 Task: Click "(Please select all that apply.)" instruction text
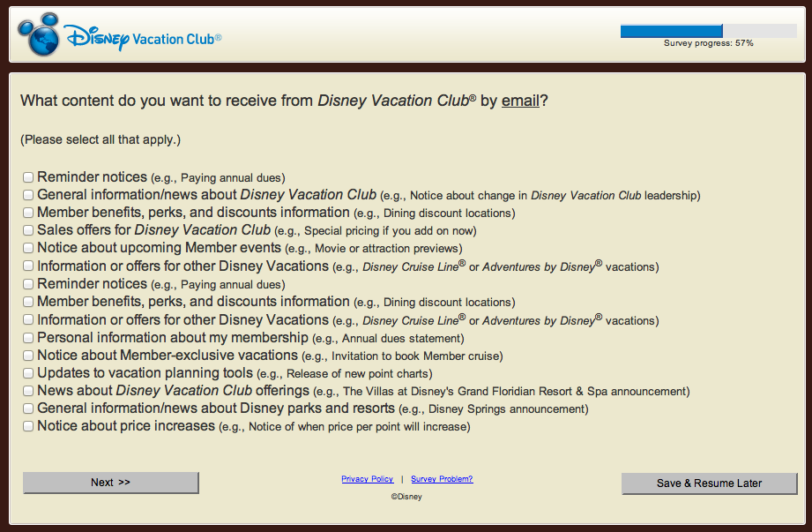tap(101, 140)
